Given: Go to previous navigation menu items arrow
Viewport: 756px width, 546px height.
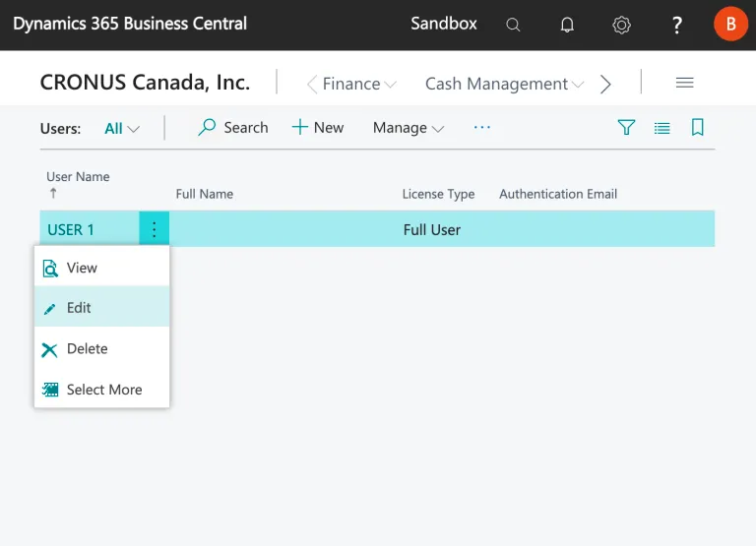Looking at the screenshot, I should tap(312, 84).
